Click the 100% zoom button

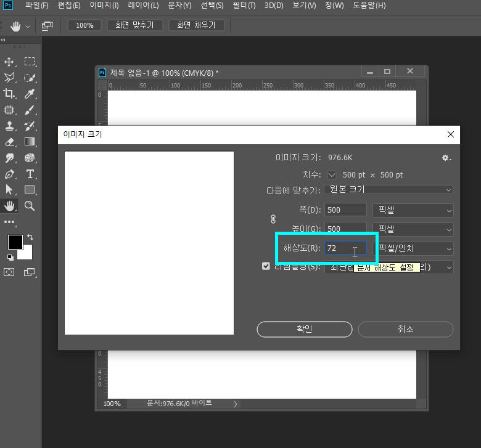pyautogui.click(x=84, y=25)
